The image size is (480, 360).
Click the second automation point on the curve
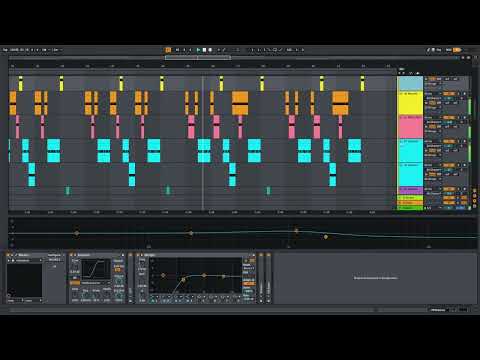pos(191,233)
